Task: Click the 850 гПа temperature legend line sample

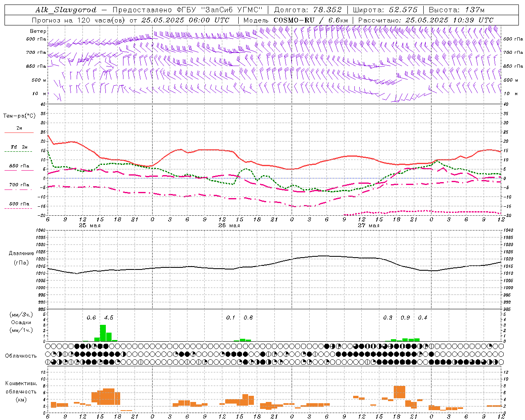Action: tap(19, 170)
